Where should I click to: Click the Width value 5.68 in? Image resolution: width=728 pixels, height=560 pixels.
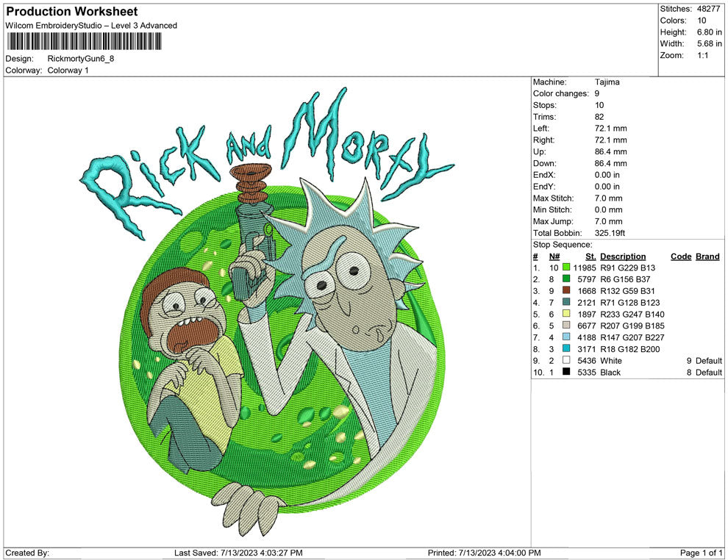point(710,43)
